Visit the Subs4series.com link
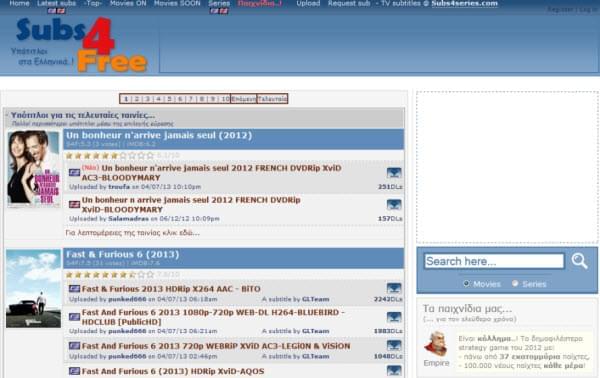The width and height of the screenshot is (600, 378). point(465,3)
